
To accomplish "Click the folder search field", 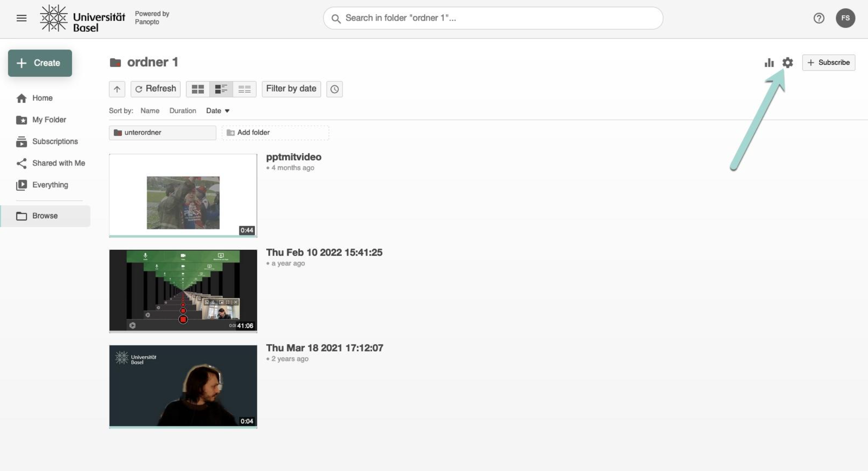I will tap(493, 18).
